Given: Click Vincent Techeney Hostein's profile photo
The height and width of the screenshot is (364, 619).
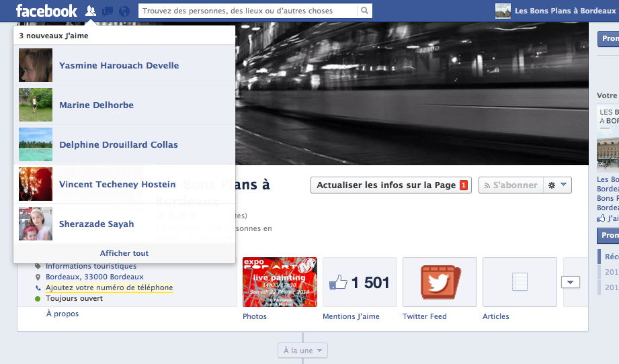Looking at the screenshot, I should 36,184.
